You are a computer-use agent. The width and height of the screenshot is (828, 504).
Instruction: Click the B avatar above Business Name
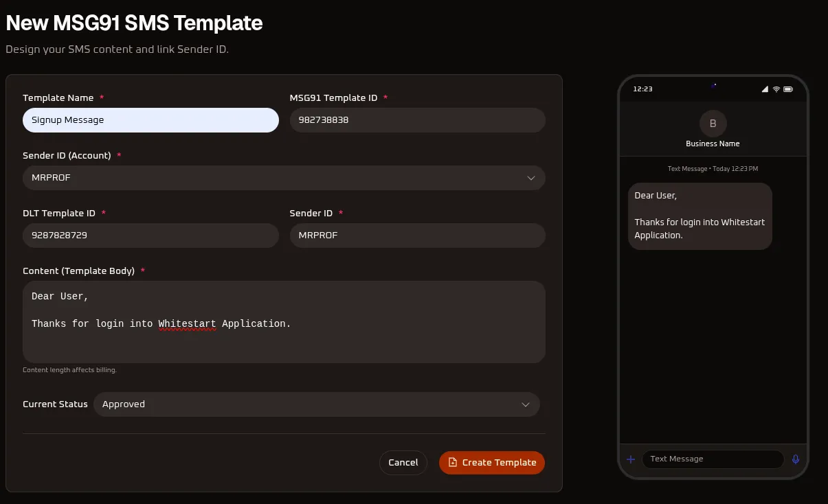713,124
